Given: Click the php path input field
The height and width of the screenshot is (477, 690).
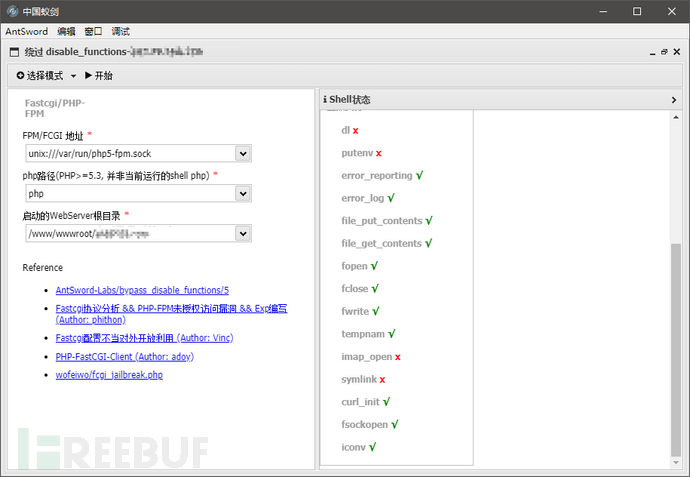Looking at the screenshot, I should point(131,194).
